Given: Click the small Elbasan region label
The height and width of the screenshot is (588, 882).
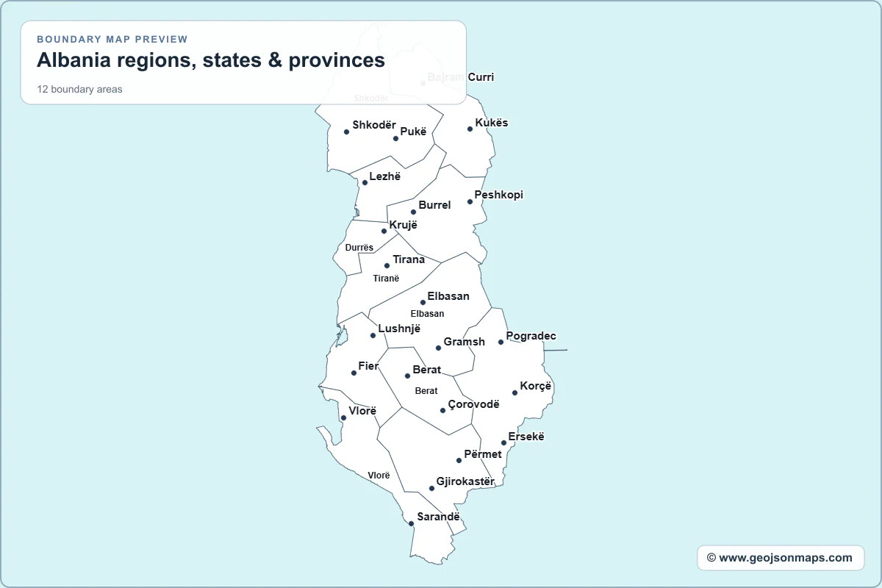Looking at the screenshot, I should coord(427,314).
